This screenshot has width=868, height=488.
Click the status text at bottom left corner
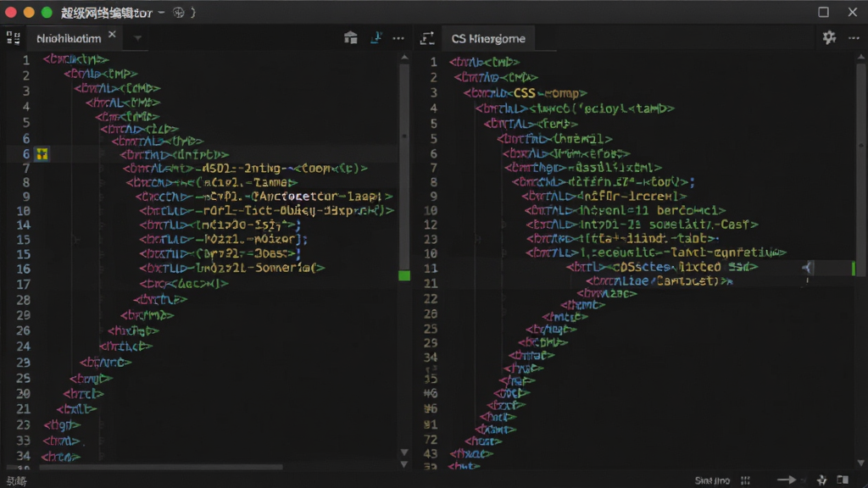17,481
